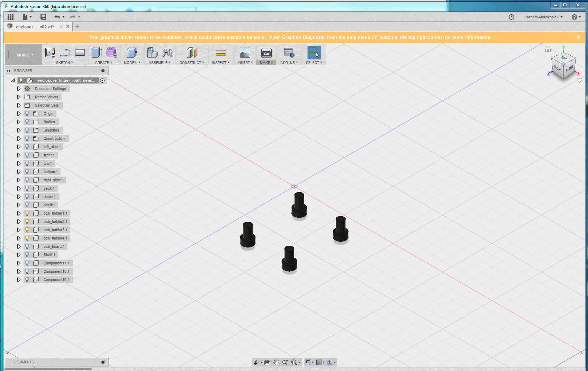
Task: Click the RIGHT face of ViewCube
Action: click(x=570, y=69)
